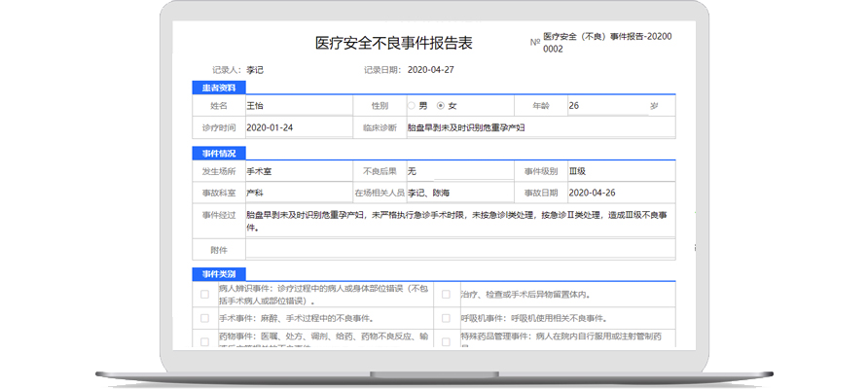Check the 手术事件 checkbox
Image resolution: width=868 pixels, height=389 pixels.
pos(204,318)
